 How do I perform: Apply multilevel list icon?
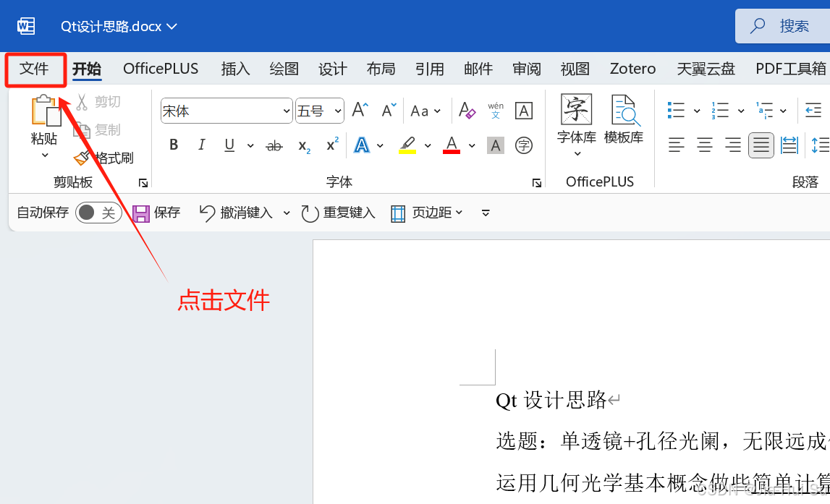click(764, 111)
